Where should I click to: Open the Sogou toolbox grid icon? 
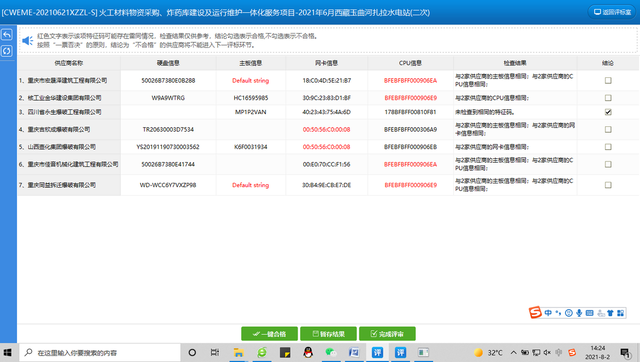pos(620,313)
